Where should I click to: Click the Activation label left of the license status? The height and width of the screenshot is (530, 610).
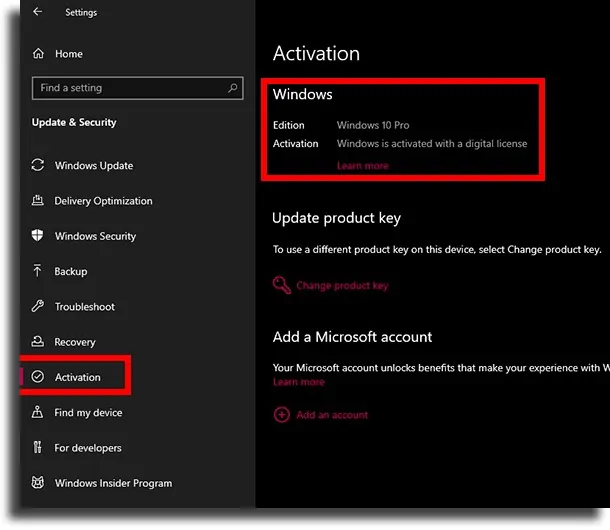pyautogui.click(x=296, y=144)
